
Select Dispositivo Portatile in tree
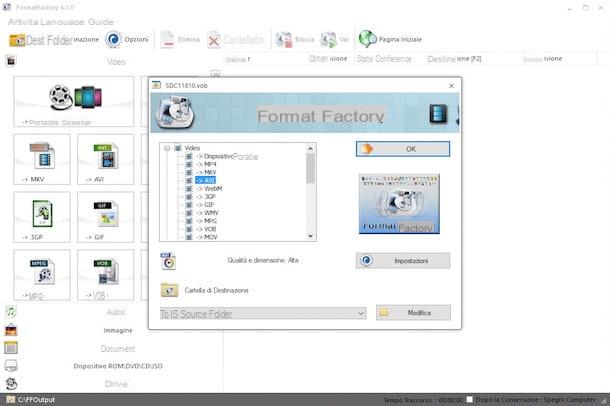pyautogui.click(x=227, y=156)
